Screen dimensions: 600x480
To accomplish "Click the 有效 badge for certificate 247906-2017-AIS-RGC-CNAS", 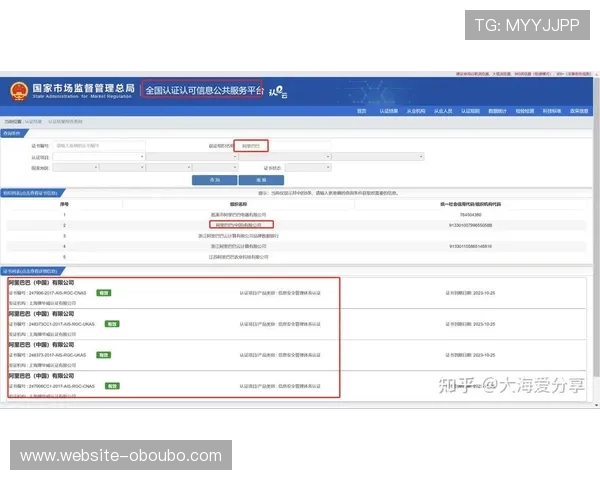I will [104, 293].
